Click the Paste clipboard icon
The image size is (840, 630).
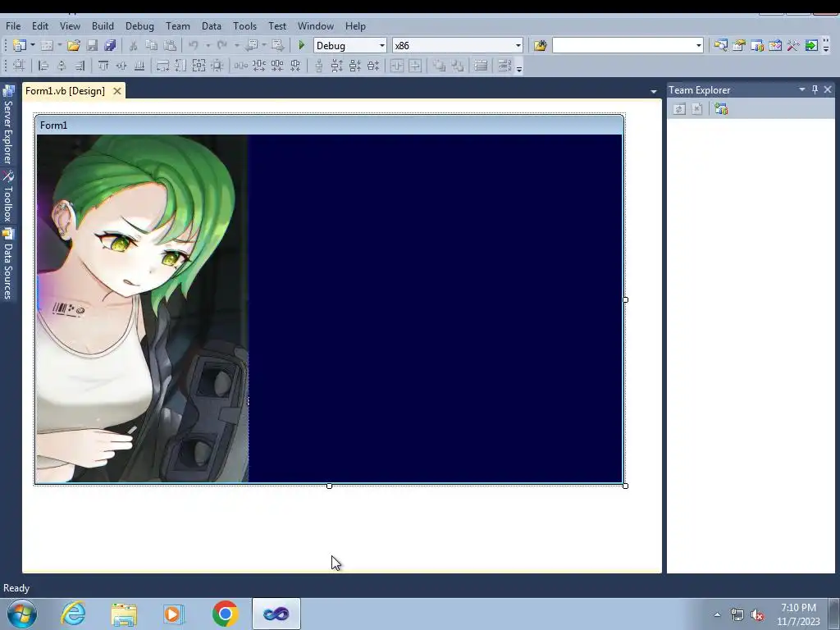(170, 46)
